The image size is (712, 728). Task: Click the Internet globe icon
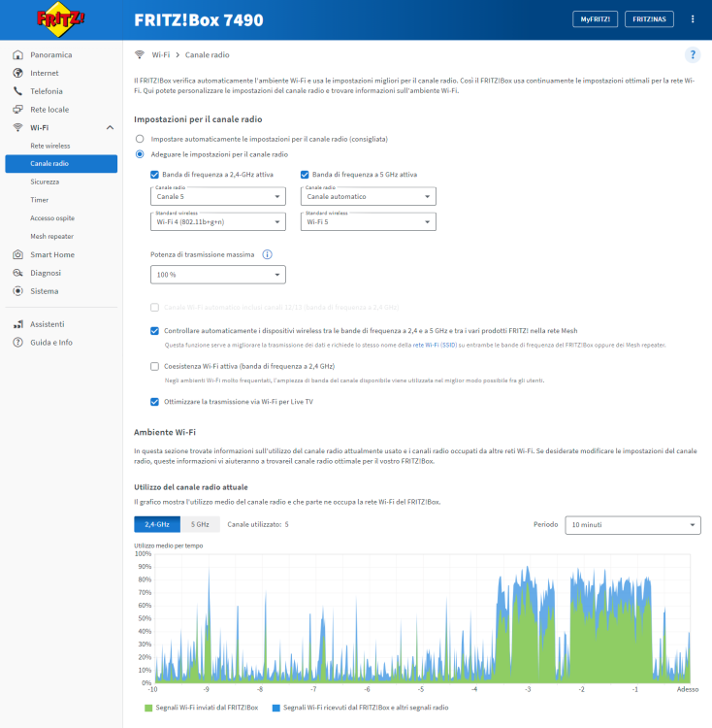[x=17, y=73]
